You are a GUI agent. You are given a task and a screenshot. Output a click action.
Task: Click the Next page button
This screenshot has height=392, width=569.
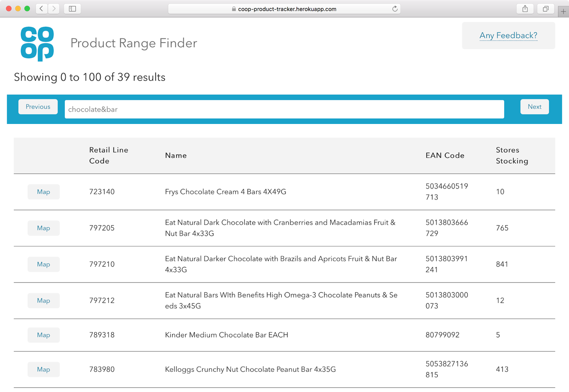pos(534,106)
